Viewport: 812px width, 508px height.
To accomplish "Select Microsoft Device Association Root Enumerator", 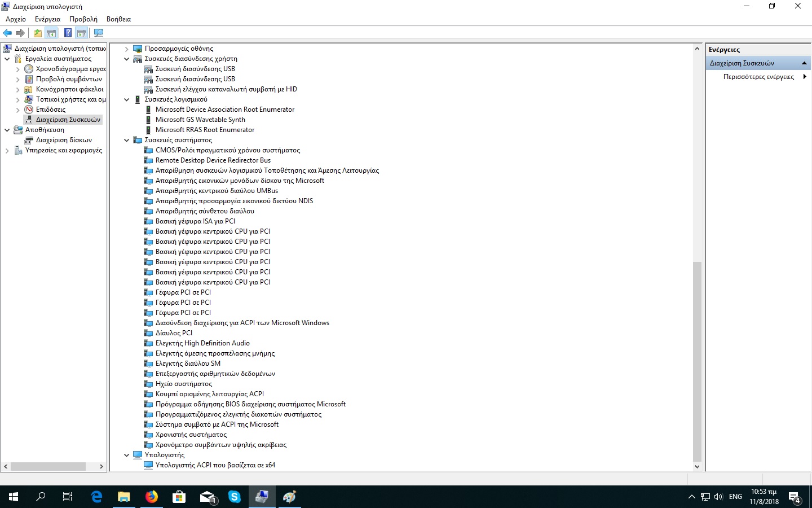I will (x=225, y=110).
